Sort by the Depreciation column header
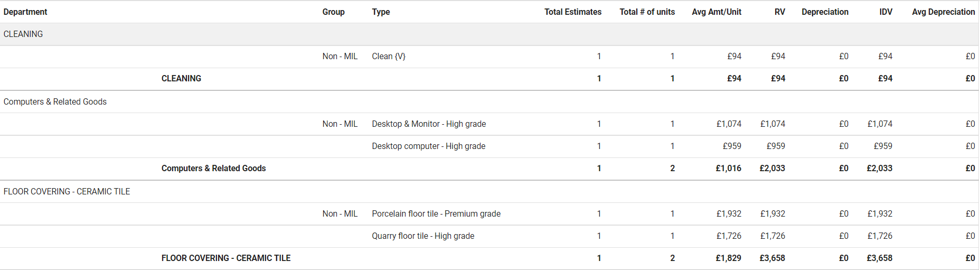 coord(825,12)
